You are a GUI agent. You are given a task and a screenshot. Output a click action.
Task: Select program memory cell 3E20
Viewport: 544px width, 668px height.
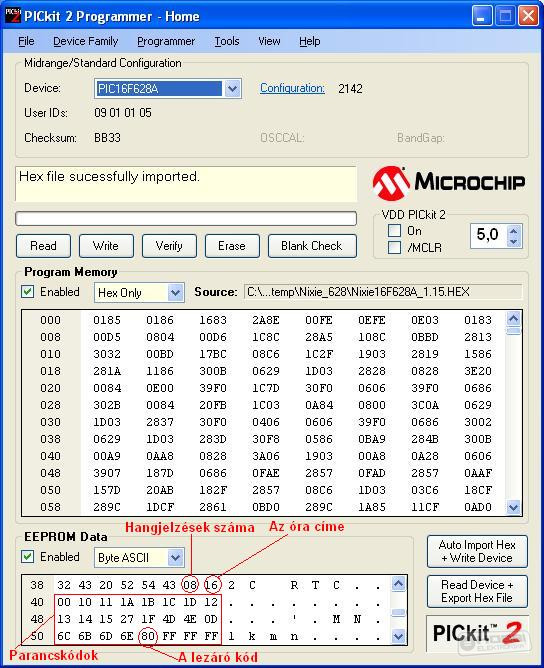pyautogui.click(x=478, y=371)
